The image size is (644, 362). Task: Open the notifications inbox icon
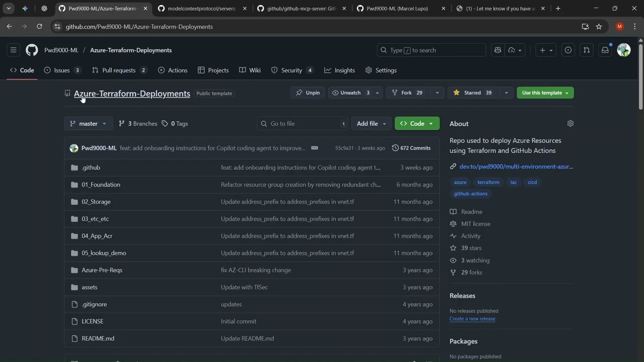click(x=605, y=50)
